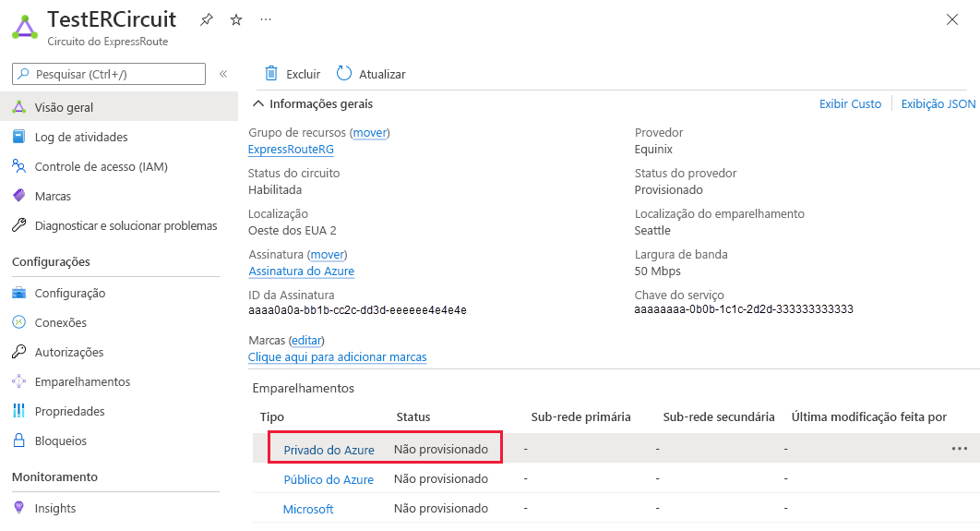980x531 pixels.
Task: Collapse the Informações gerais section
Action: click(258, 103)
